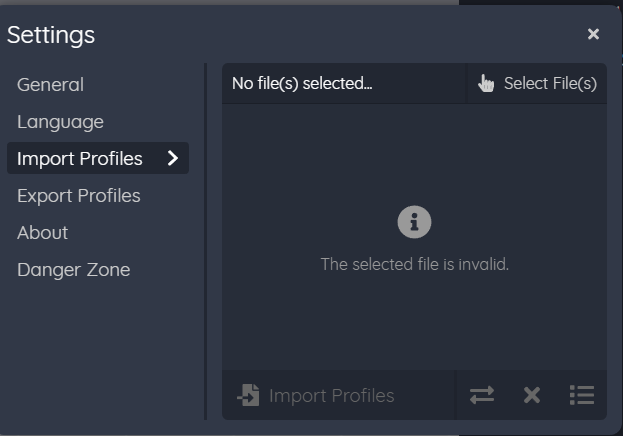Screen dimensions: 623x436
Task: Choose files with Select File(s) button
Action: tap(537, 83)
